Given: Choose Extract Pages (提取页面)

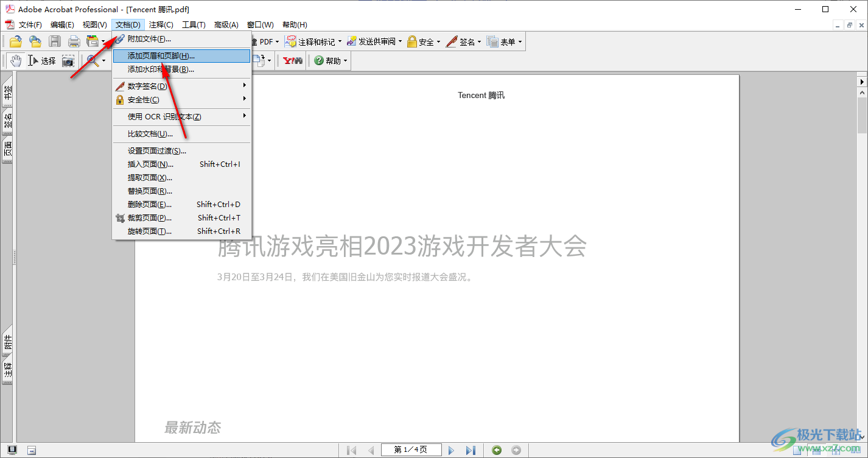Looking at the screenshot, I should pyautogui.click(x=181, y=178).
